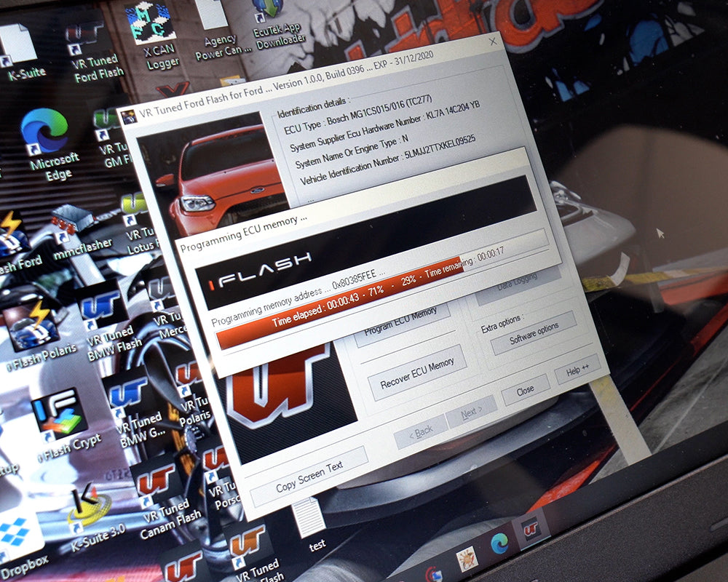Image resolution: width=728 pixels, height=582 pixels.
Task: Launch the EcuTek App Downloader shortcut
Action: [x=277, y=23]
